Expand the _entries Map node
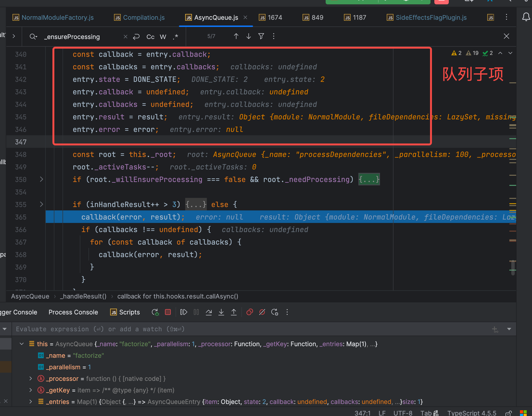 (31, 402)
